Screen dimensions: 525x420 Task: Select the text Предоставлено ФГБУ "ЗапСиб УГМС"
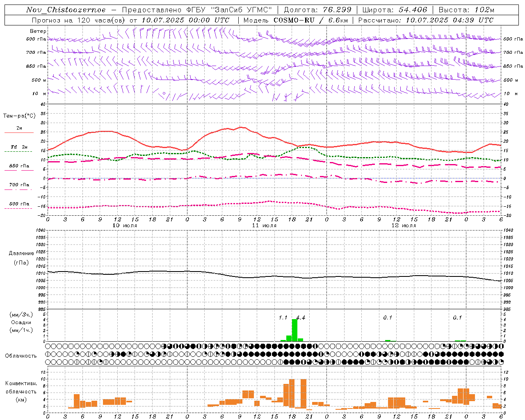coord(197,10)
